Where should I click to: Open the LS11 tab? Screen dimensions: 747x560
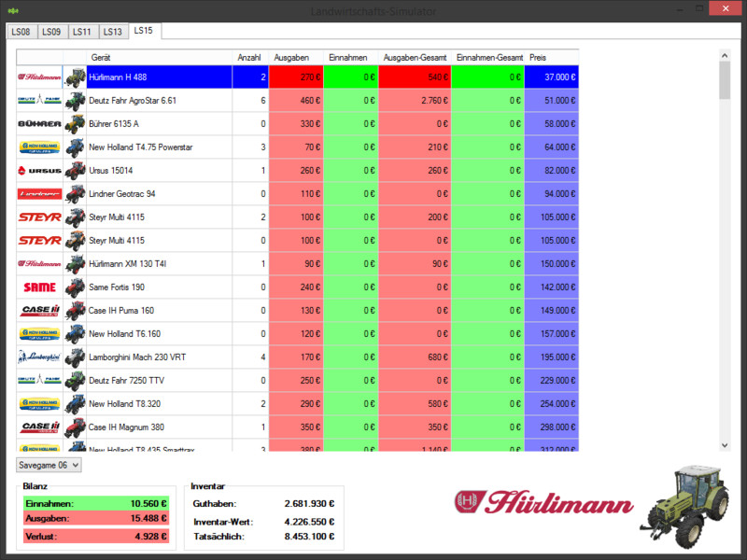point(82,32)
